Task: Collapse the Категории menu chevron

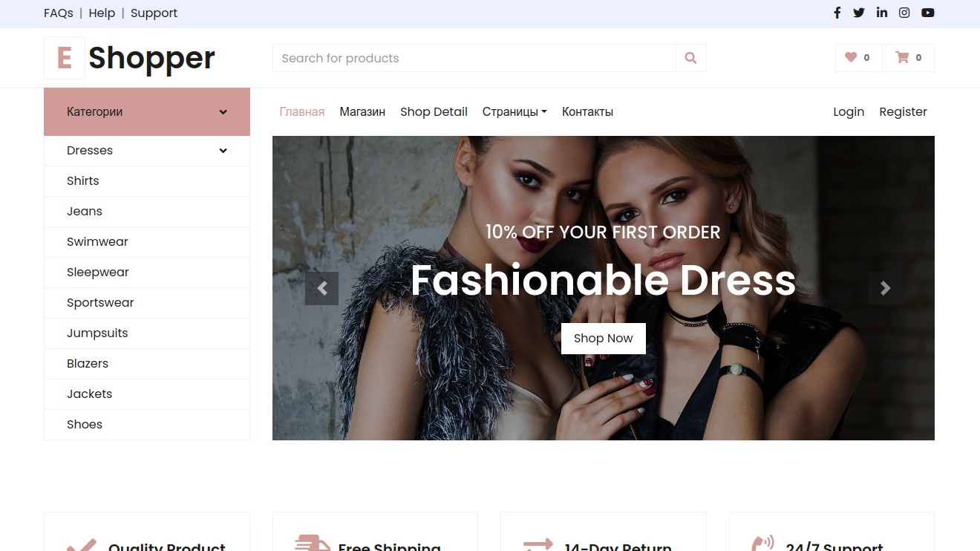Action: point(223,112)
